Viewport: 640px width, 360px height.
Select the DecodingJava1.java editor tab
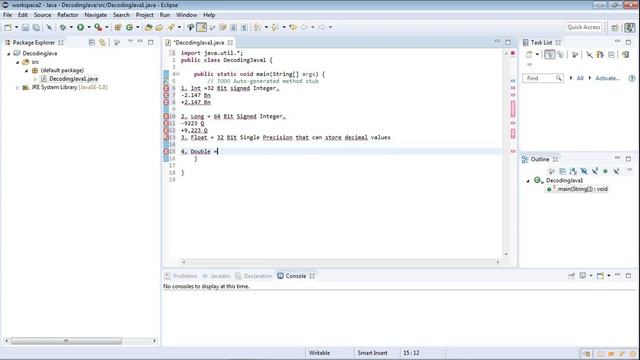199,42
